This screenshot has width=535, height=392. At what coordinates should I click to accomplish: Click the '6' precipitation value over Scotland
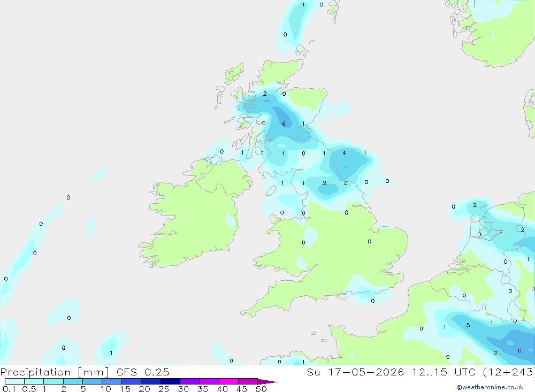click(284, 124)
